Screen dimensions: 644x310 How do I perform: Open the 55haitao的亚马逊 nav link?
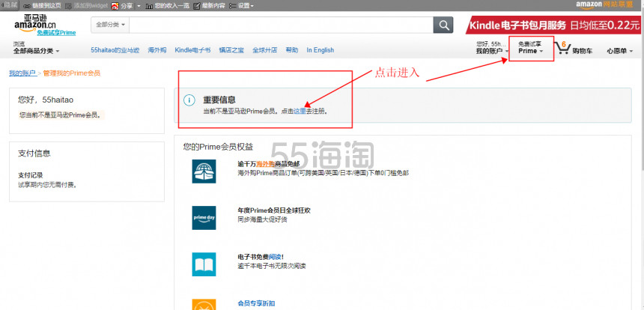[x=115, y=50]
